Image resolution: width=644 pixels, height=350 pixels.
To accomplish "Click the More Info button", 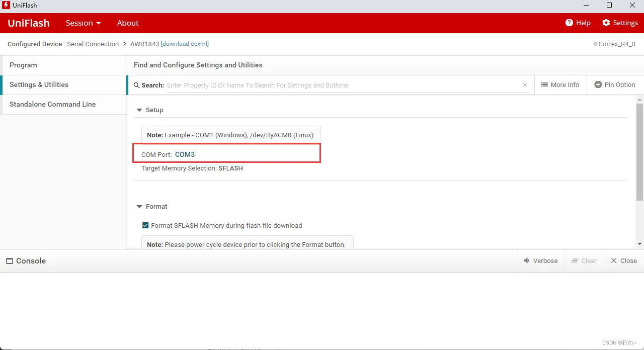I will point(560,84).
